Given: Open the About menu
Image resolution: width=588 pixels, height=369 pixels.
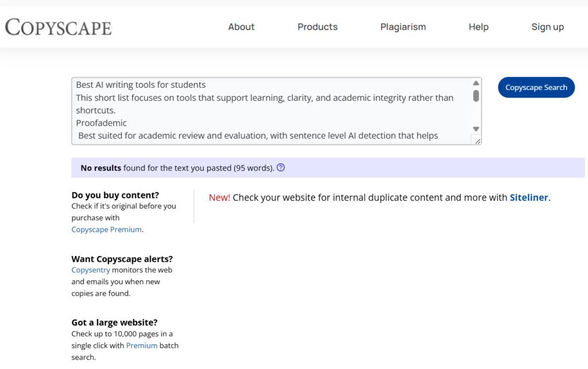Looking at the screenshot, I should pos(241,27).
